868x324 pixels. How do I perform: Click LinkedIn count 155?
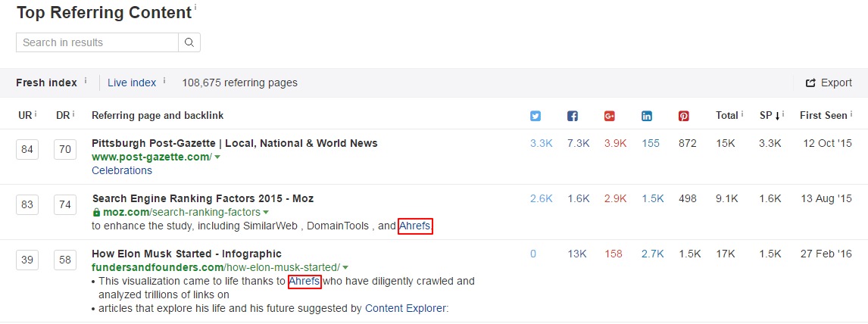(x=651, y=143)
